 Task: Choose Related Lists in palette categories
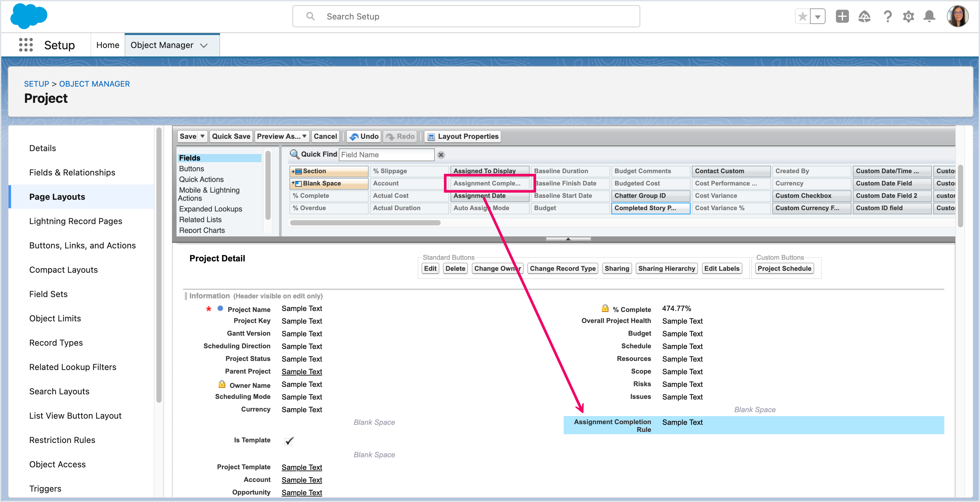tap(200, 220)
